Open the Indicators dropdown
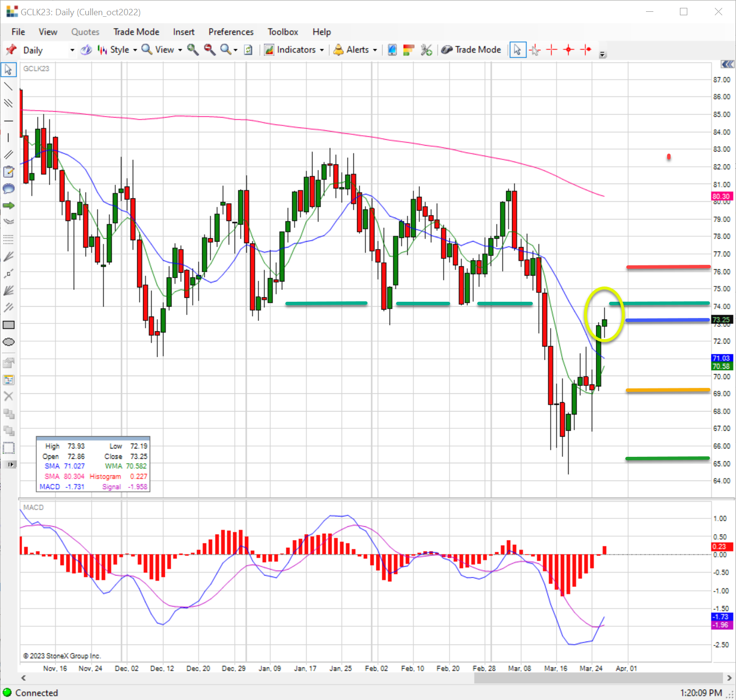Image resolution: width=736 pixels, height=700 pixels. (294, 50)
